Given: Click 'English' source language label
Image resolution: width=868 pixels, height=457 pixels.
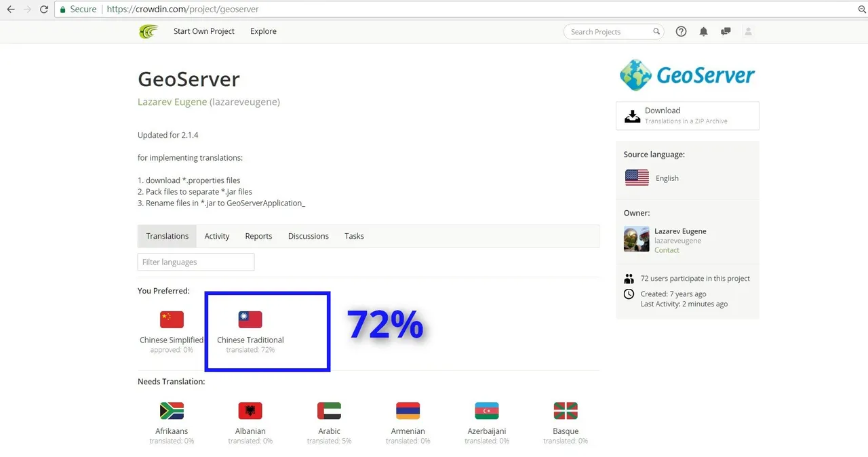Looking at the screenshot, I should (667, 178).
